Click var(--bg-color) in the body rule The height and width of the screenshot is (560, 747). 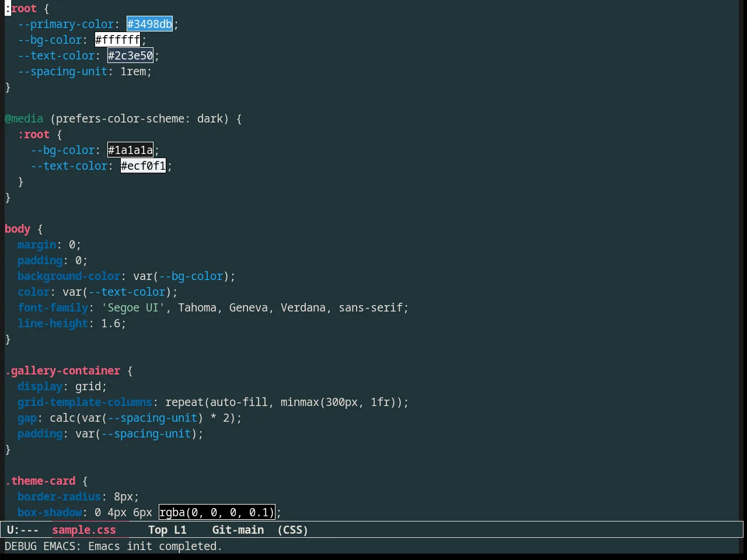click(x=181, y=276)
